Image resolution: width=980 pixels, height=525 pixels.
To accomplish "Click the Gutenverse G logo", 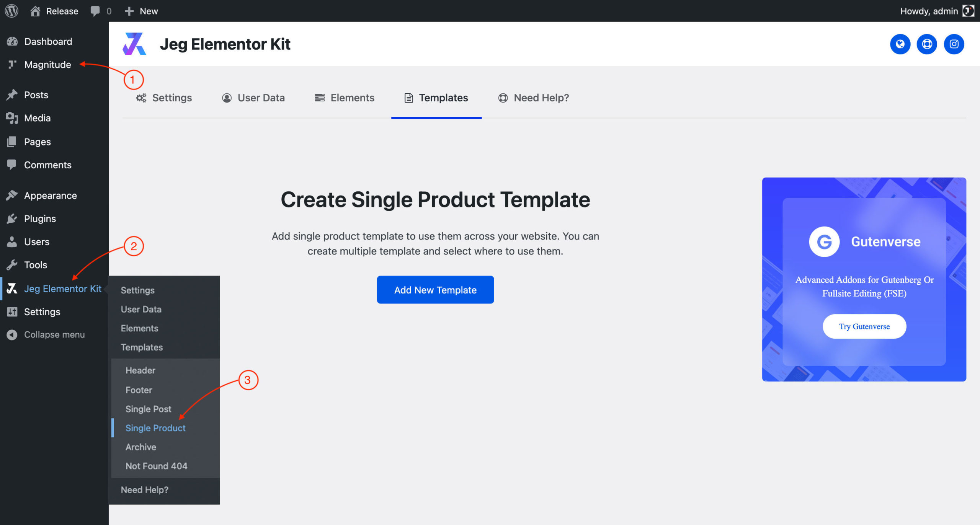I will [x=824, y=242].
